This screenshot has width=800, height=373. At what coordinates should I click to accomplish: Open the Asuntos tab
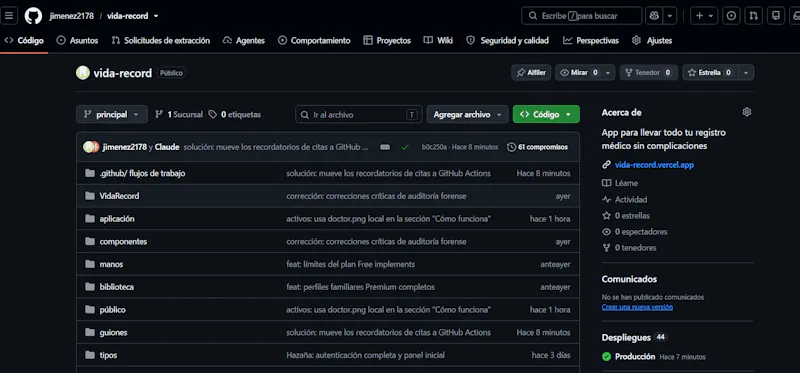[78, 40]
